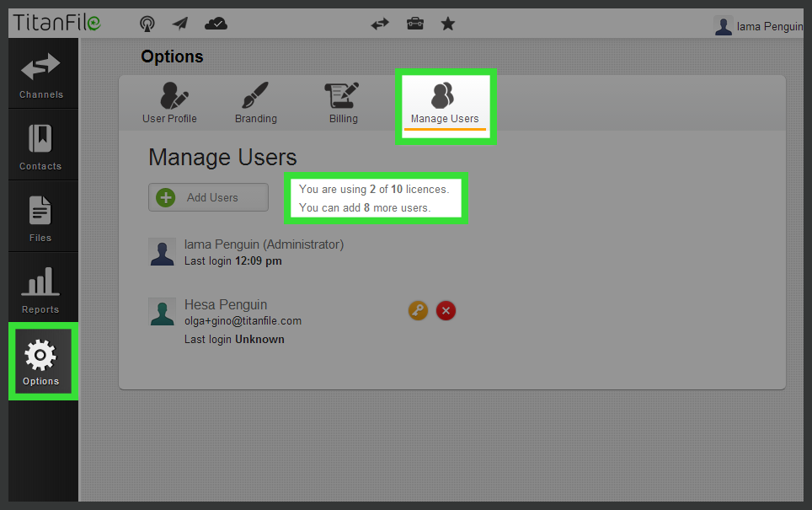Screen dimensions: 812x510
Task: Select the paper plane send icon
Action: pos(179,24)
